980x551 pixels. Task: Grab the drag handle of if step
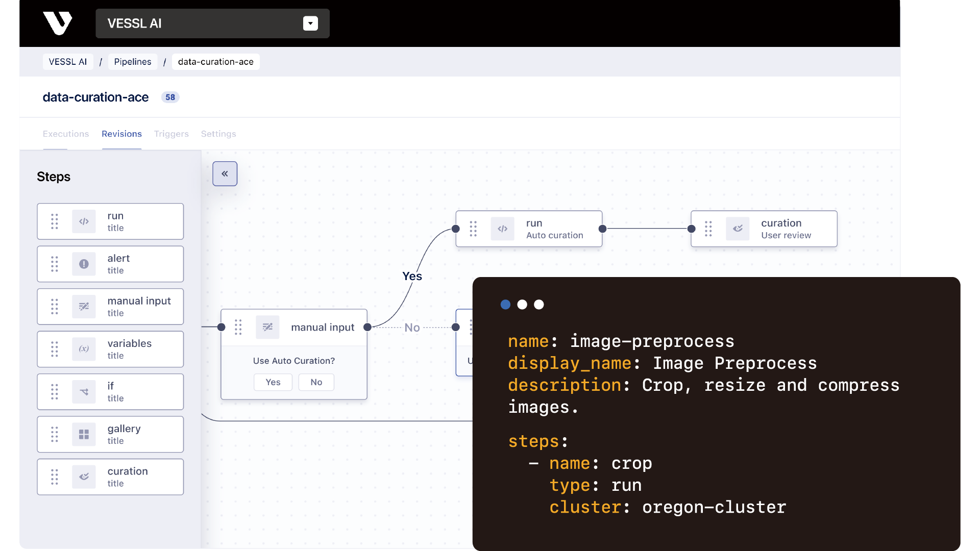pyautogui.click(x=55, y=392)
